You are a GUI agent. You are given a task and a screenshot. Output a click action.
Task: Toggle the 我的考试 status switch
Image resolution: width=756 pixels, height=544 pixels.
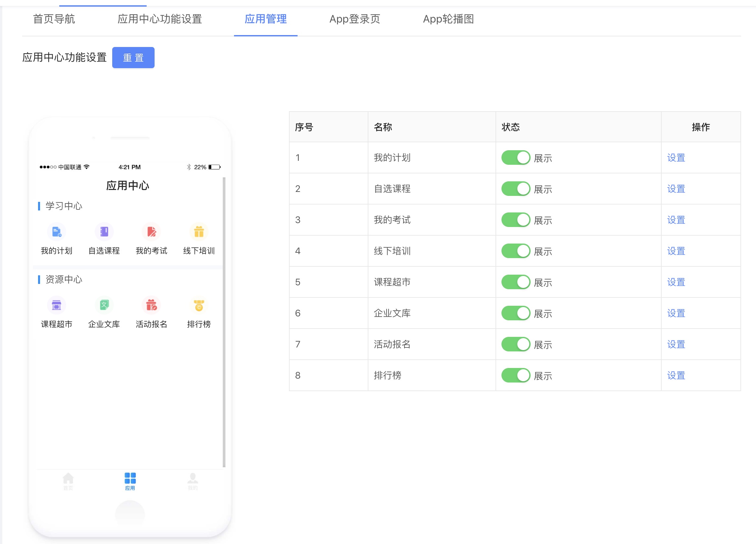click(x=516, y=220)
